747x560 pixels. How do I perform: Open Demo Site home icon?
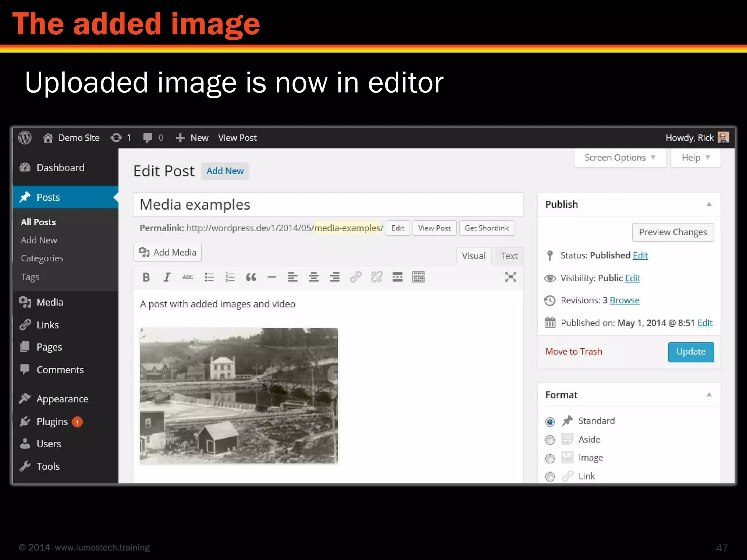tap(48, 138)
